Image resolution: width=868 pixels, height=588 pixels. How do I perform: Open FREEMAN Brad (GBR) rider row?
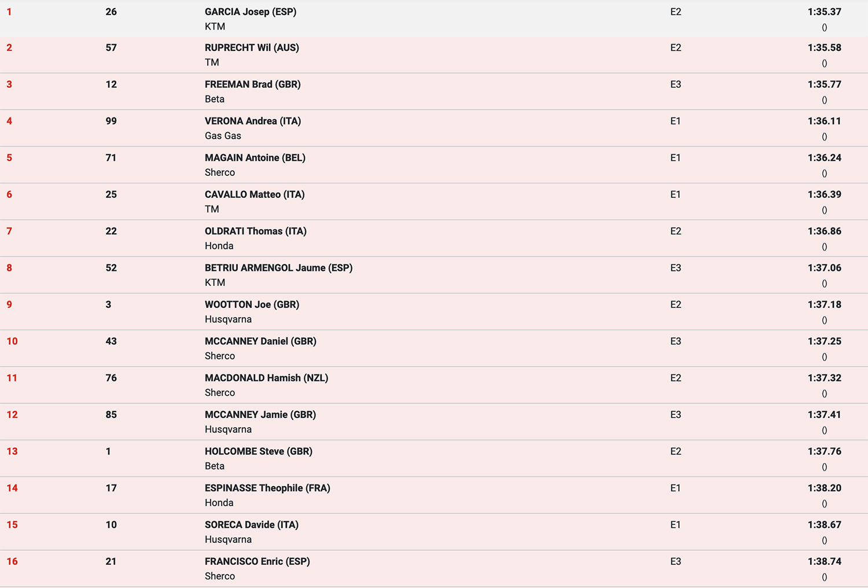(252, 84)
